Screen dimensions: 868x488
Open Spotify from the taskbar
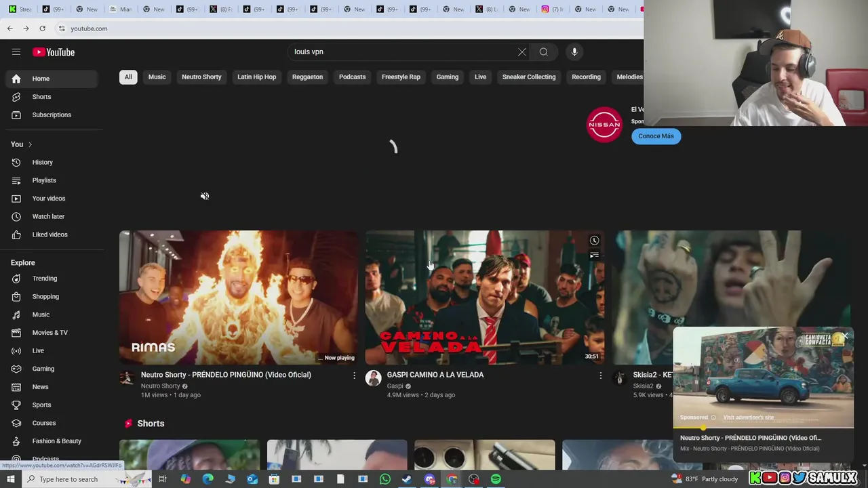coord(496,479)
